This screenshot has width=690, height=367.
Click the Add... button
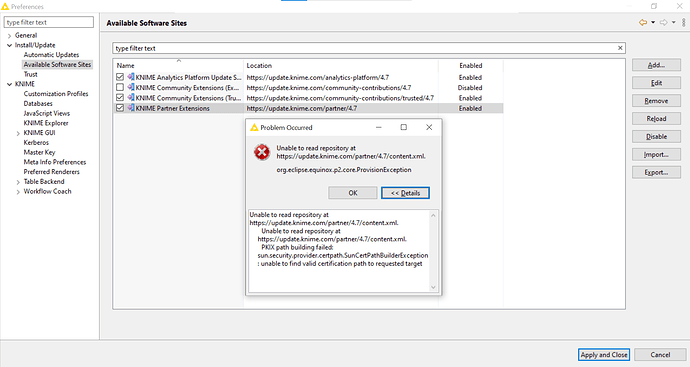tap(656, 65)
